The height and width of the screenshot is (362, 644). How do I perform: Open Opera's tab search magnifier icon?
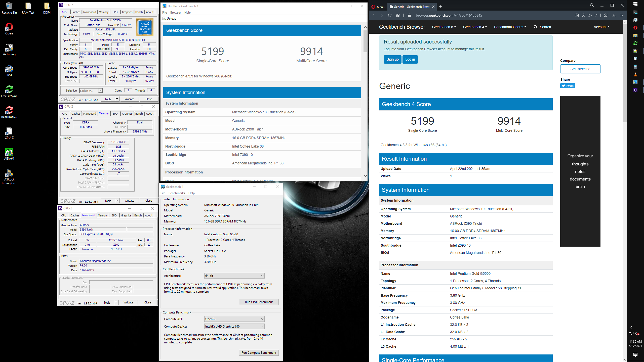tap(592, 5)
